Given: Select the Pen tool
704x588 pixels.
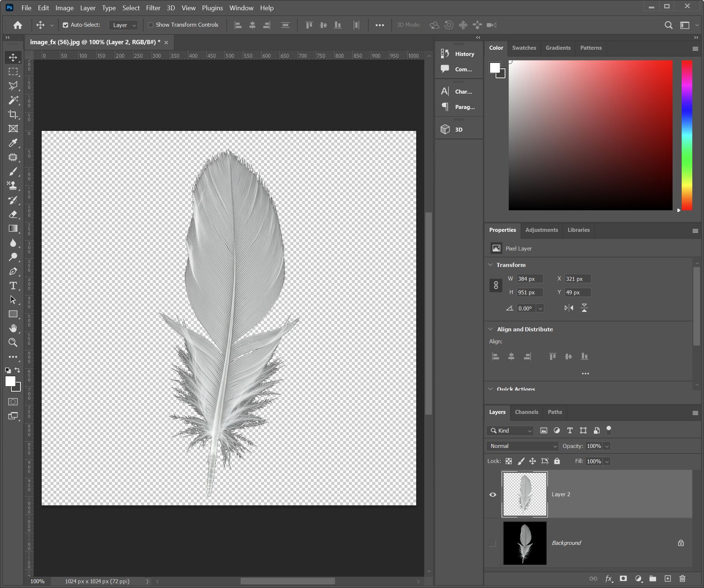Looking at the screenshot, I should click(x=13, y=271).
